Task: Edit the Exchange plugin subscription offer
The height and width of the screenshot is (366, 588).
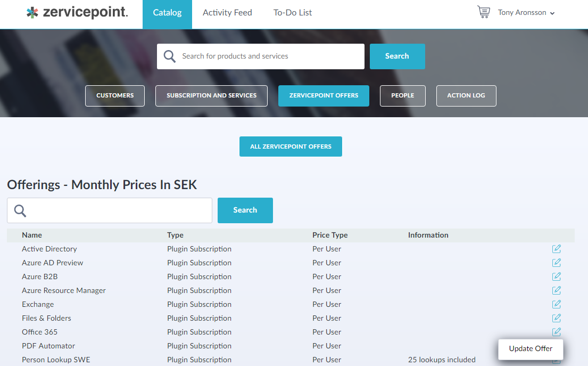Action: tap(556, 304)
